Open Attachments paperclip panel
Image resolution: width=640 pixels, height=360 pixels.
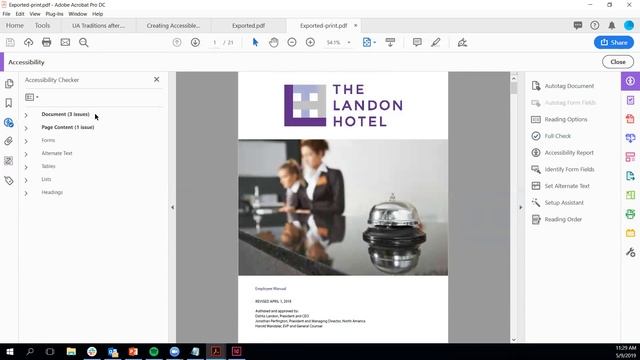click(9, 141)
